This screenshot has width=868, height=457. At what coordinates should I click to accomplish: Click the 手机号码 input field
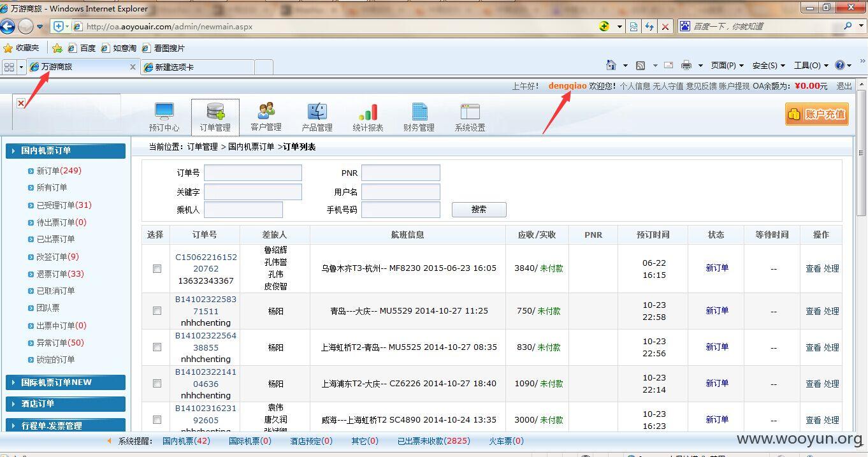click(401, 209)
